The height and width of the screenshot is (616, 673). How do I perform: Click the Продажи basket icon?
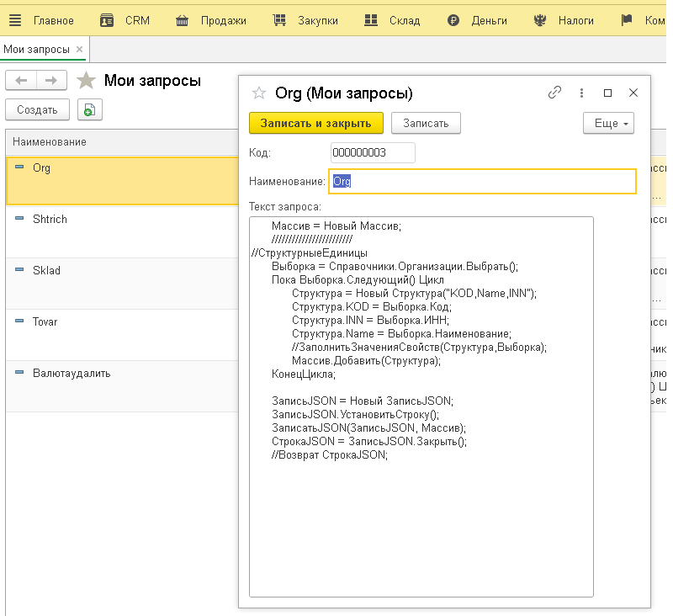click(x=182, y=20)
